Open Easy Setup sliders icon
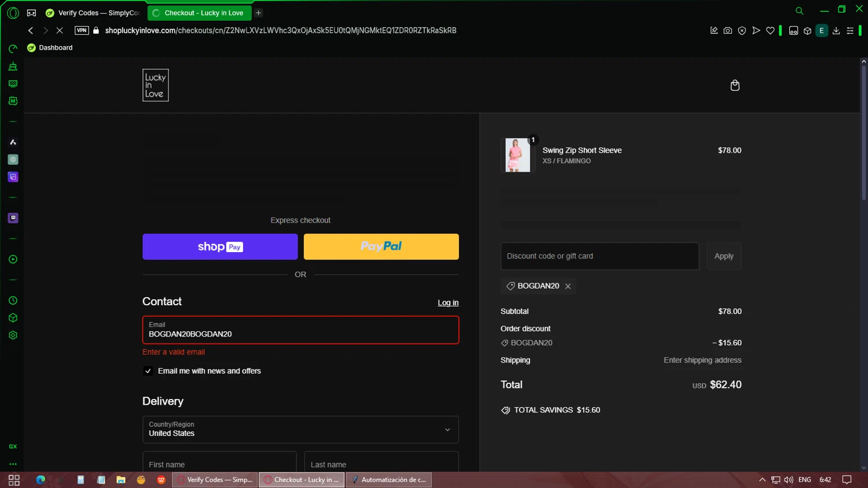Viewport: 868px width, 488px height. tap(850, 31)
